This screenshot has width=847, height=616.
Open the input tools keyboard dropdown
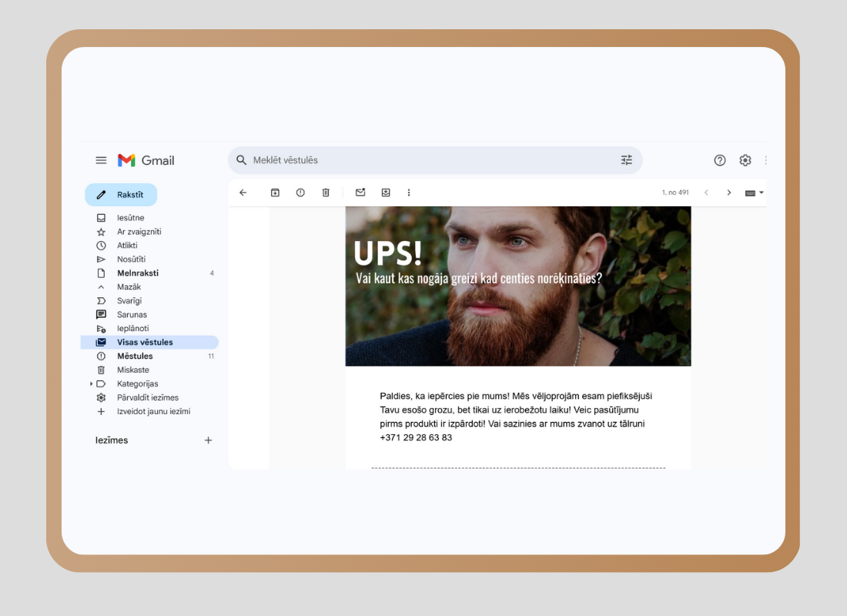click(754, 192)
